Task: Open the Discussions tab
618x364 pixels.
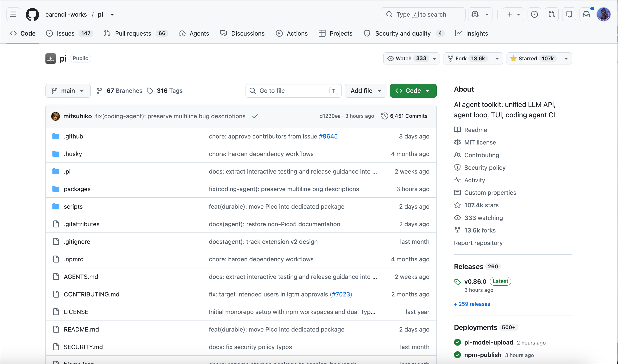Action: click(242, 33)
